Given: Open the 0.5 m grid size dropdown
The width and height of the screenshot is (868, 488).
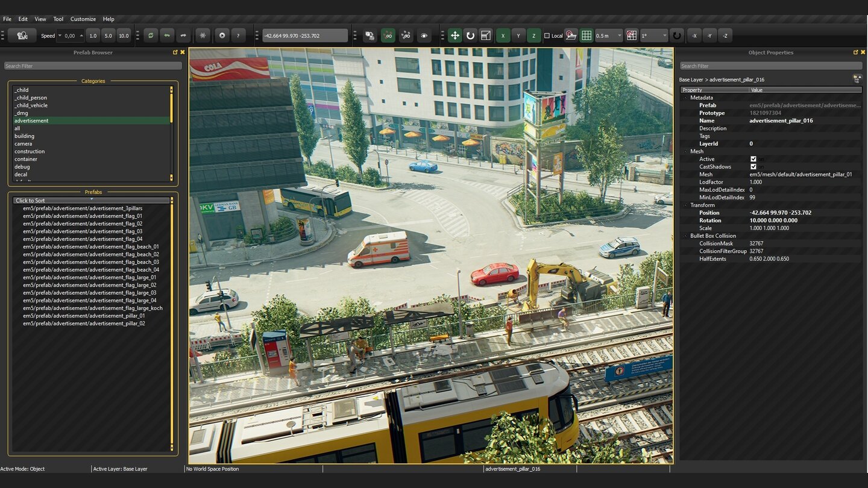Looking at the screenshot, I should [x=608, y=36].
